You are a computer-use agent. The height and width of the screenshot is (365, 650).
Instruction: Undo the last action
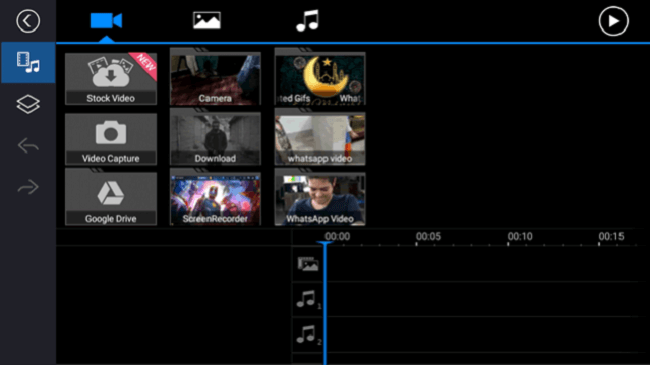point(28,146)
